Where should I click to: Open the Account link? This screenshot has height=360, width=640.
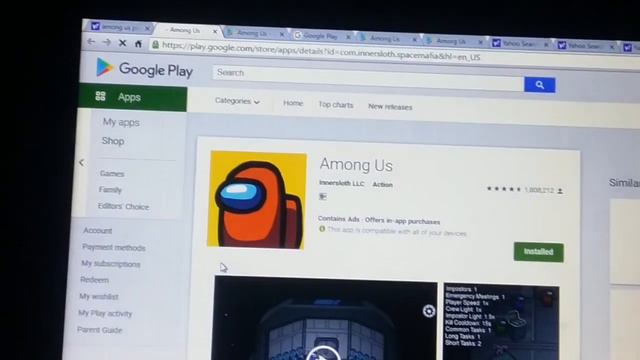tap(98, 231)
